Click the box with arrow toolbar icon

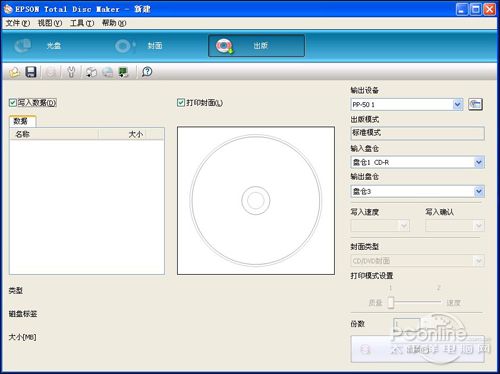91,72
